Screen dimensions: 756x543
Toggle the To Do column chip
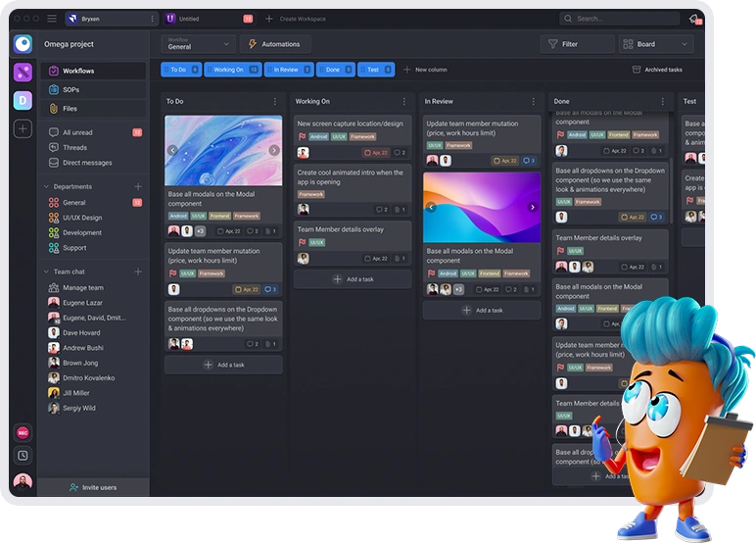181,70
